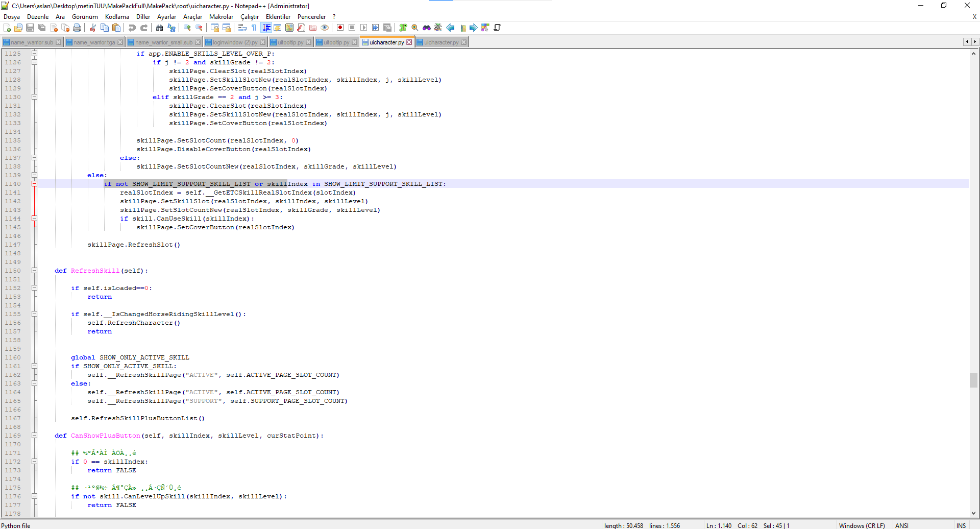Close the name_warrior_small.sub tab
This screenshot has width=980, height=529.
(x=198, y=42)
